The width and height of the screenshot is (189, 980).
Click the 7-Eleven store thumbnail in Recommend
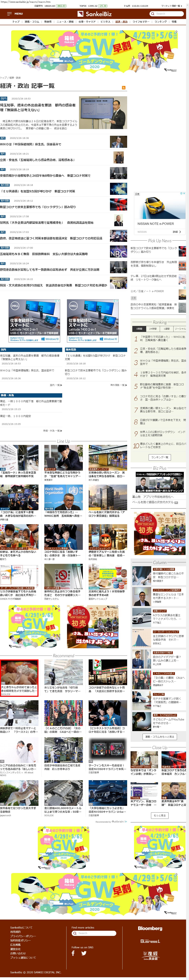tap(108, 672)
